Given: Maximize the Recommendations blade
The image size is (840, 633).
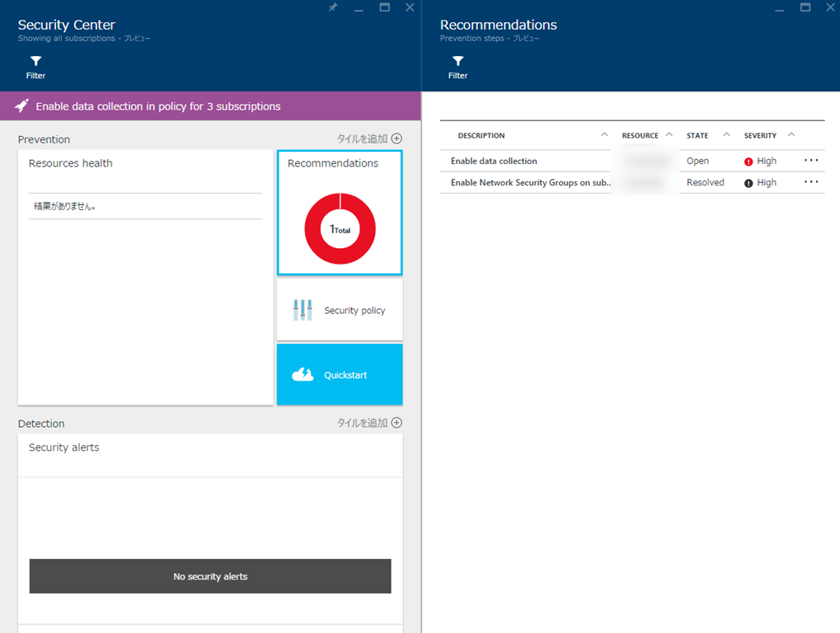Looking at the screenshot, I should tap(805, 7).
